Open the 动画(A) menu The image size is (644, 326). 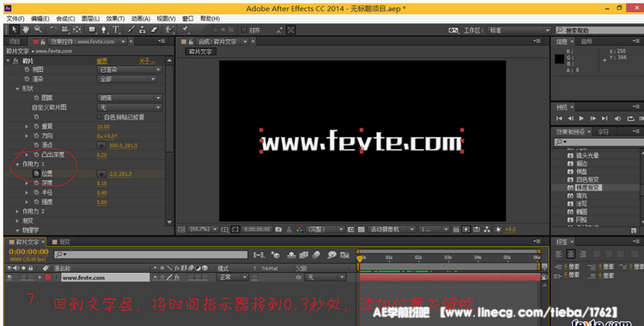pos(141,19)
